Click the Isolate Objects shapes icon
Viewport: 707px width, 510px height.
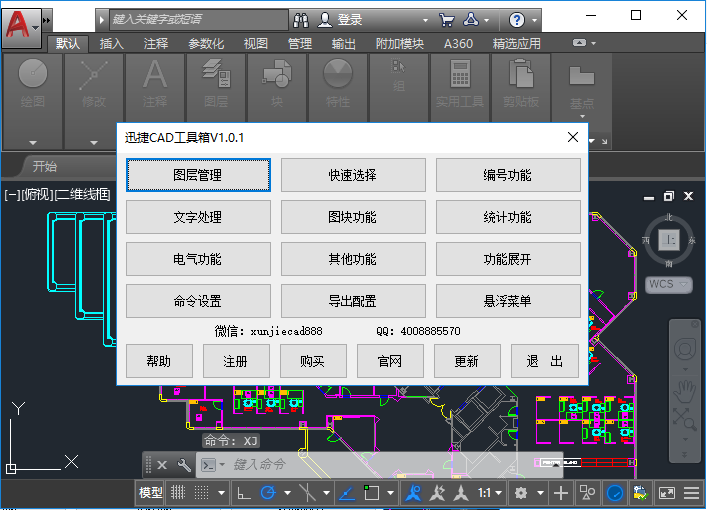pyautogui.click(x=587, y=493)
